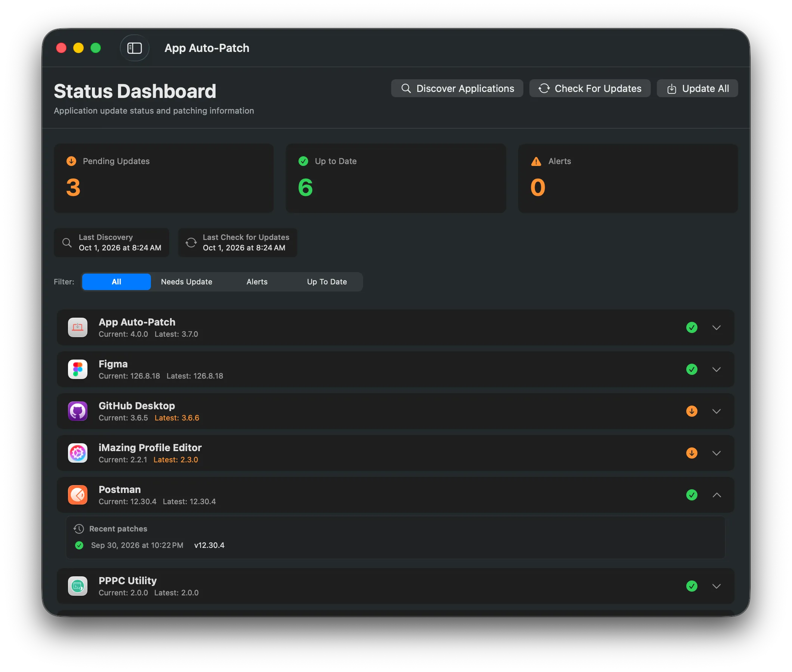Screen dimensions: 792x672
Task: Select the All filter tab
Action: tap(117, 282)
